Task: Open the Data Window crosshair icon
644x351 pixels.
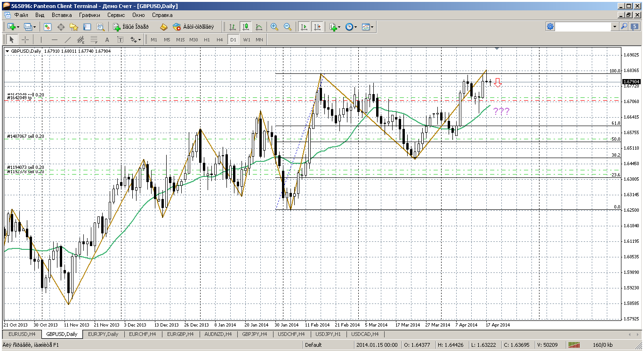Action: (61, 27)
